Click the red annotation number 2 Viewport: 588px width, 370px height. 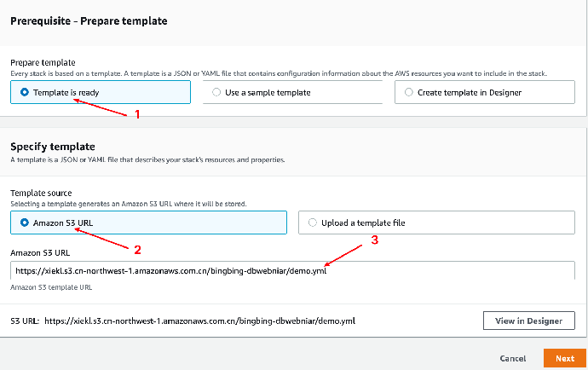[136, 249]
